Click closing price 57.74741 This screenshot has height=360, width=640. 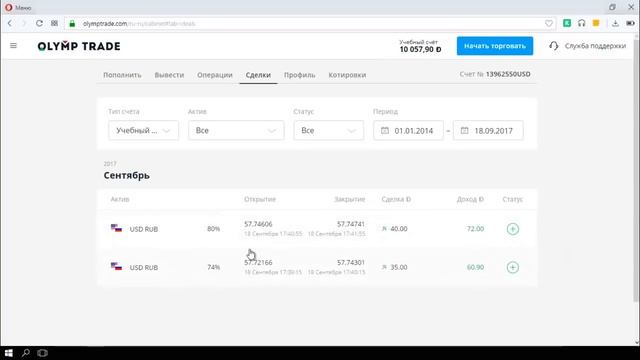[351, 224]
